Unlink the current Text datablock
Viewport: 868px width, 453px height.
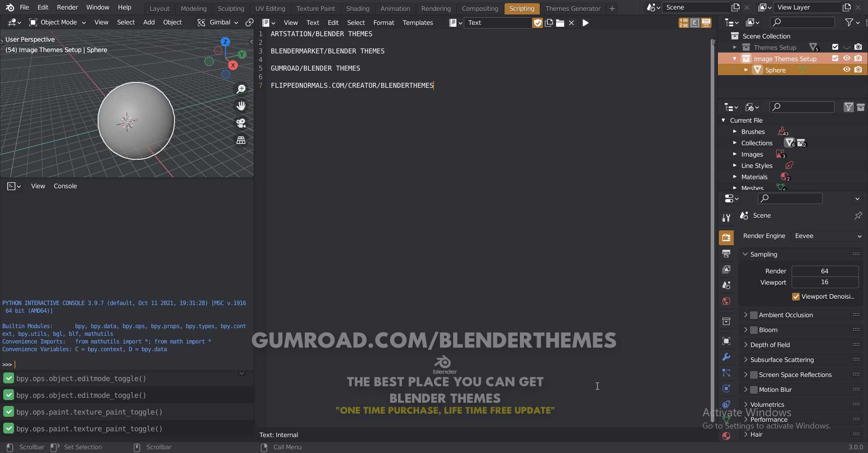point(571,23)
